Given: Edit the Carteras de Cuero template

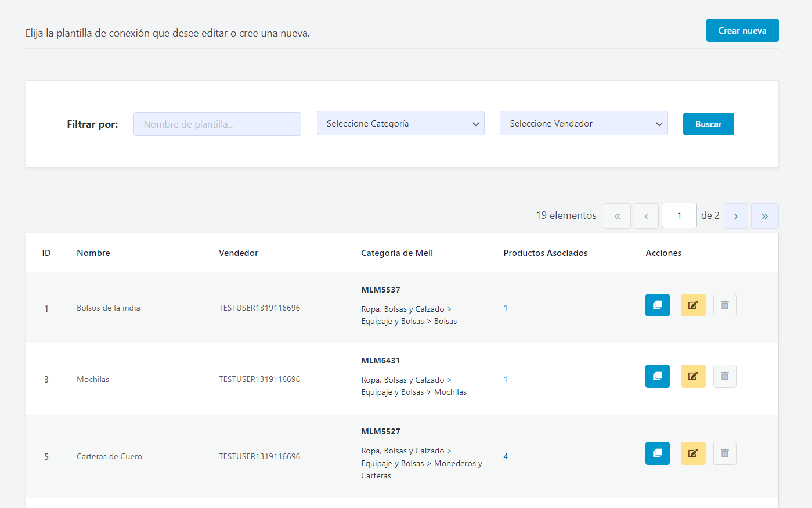Looking at the screenshot, I should pyautogui.click(x=692, y=453).
